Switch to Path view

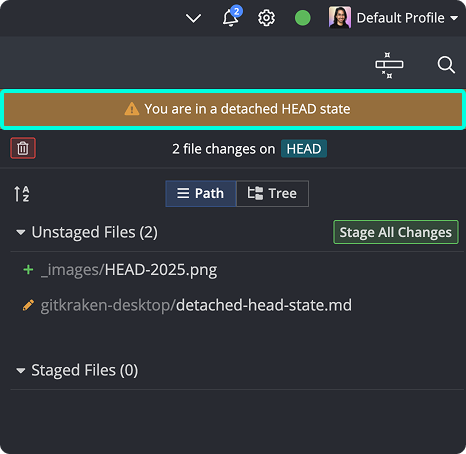[201, 194]
